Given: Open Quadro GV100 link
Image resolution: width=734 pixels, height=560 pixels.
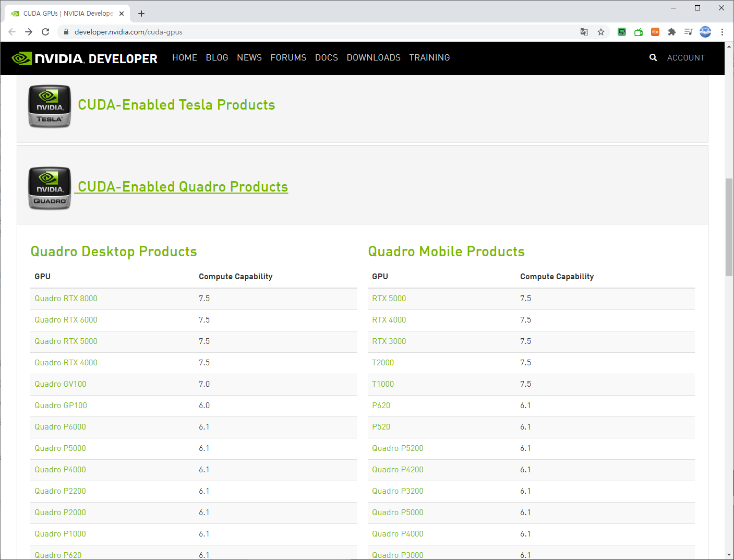Looking at the screenshot, I should click(x=61, y=384).
